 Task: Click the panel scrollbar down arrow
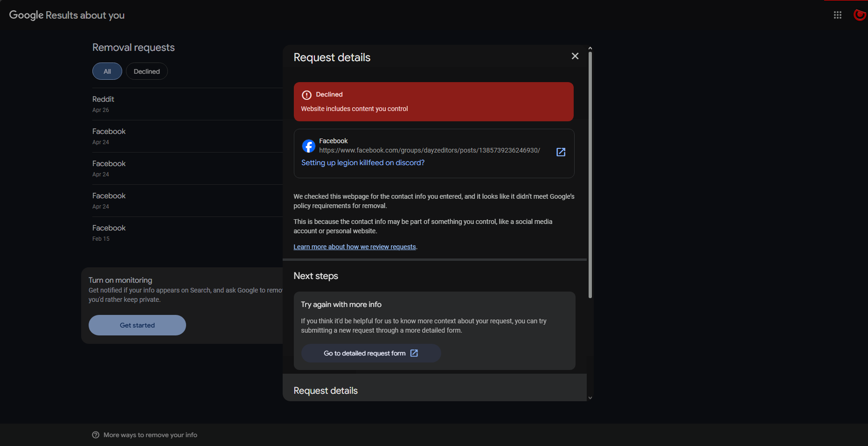click(x=590, y=398)
